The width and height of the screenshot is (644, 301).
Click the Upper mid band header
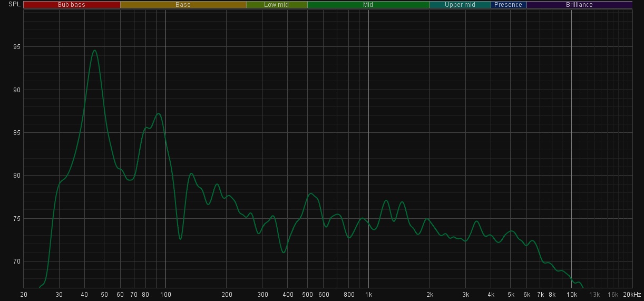point(460,5)
